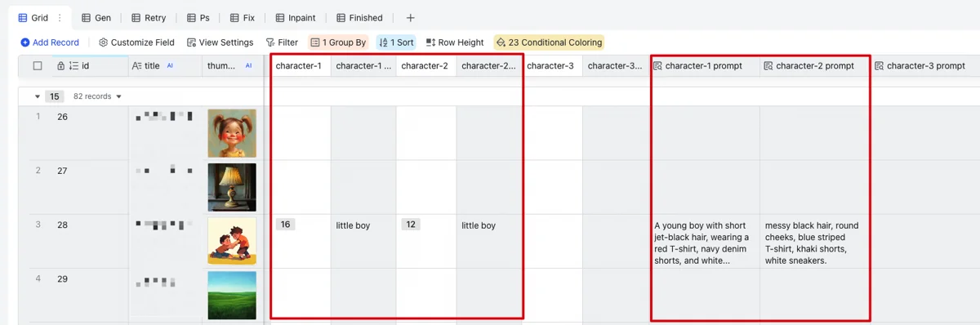980x325 pixels.
Task: Open the 1 Group By settings
Action: click(338, 42)
